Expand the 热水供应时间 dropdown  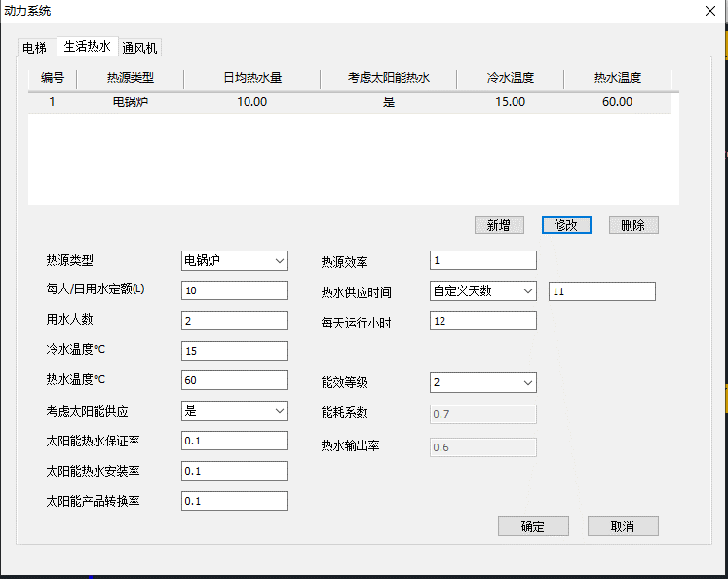tap(482, 291)
